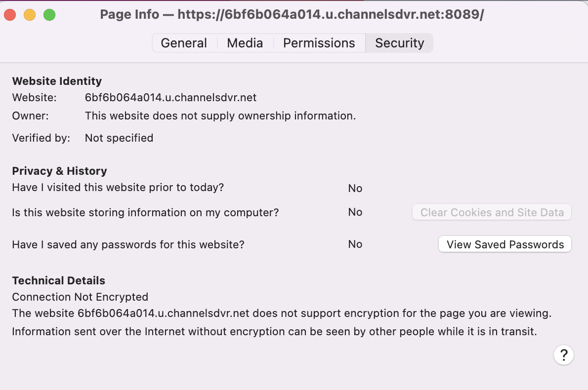Image resolution: width=588 pixels, height=390 pixels.
Task: Click 'No' answer for saved passwords question
Action: (355, 244)
